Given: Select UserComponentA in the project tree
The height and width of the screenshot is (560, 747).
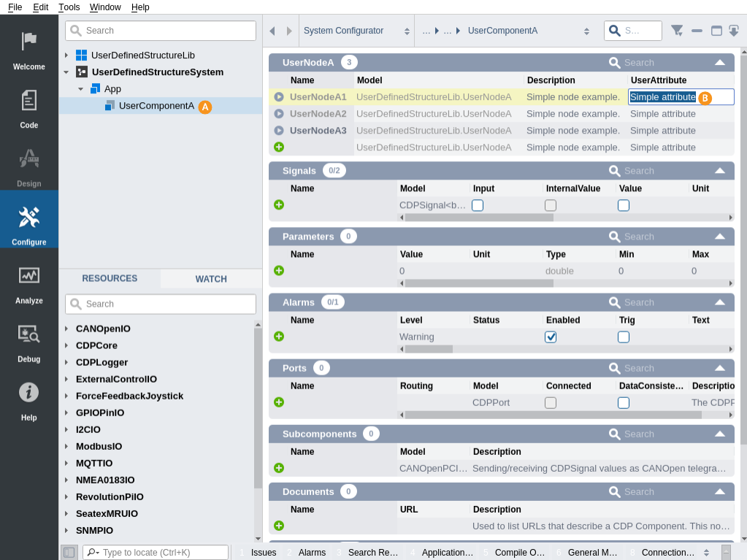Looking at the screenshot, I should click(156, 106).
